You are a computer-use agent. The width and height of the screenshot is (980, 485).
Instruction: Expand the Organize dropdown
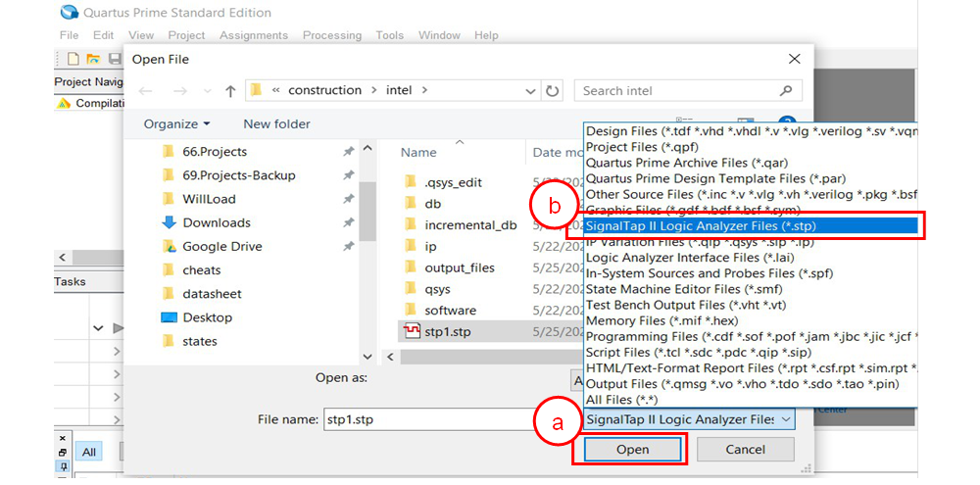[177, 123]
